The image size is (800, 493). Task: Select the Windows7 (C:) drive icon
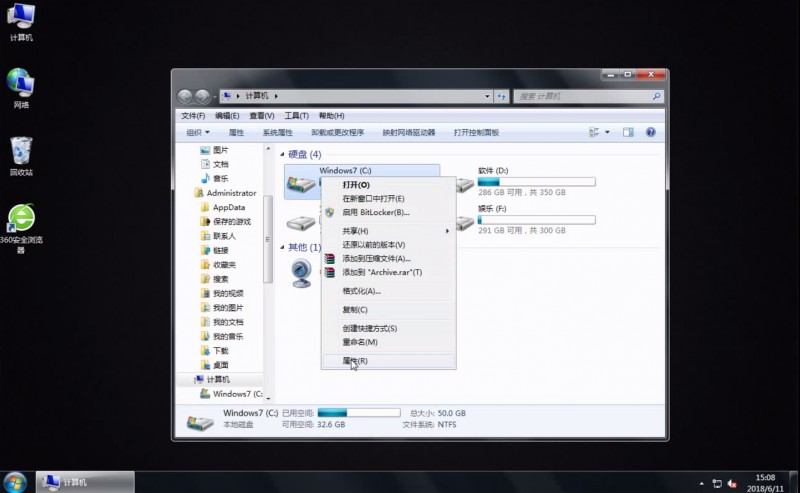(x=301, y=183)
